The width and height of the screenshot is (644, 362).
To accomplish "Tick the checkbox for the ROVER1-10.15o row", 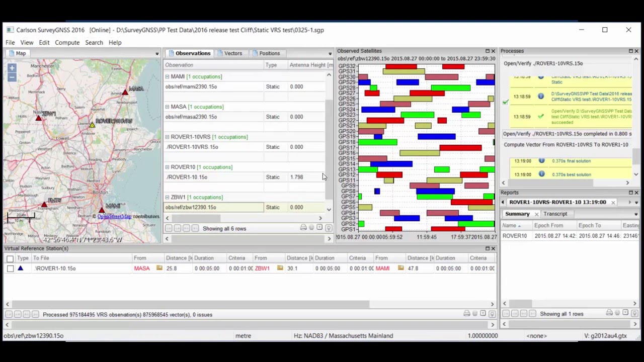I will pos(10,268).
